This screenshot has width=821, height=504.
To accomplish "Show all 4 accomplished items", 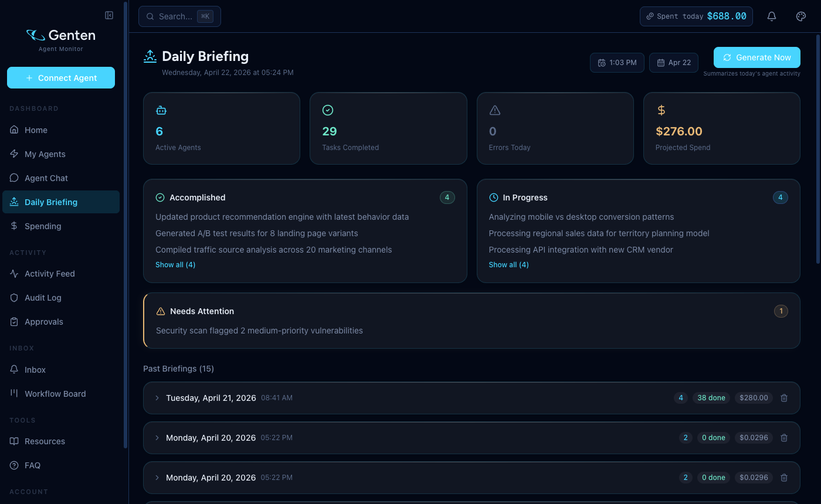I will [175, 265].
